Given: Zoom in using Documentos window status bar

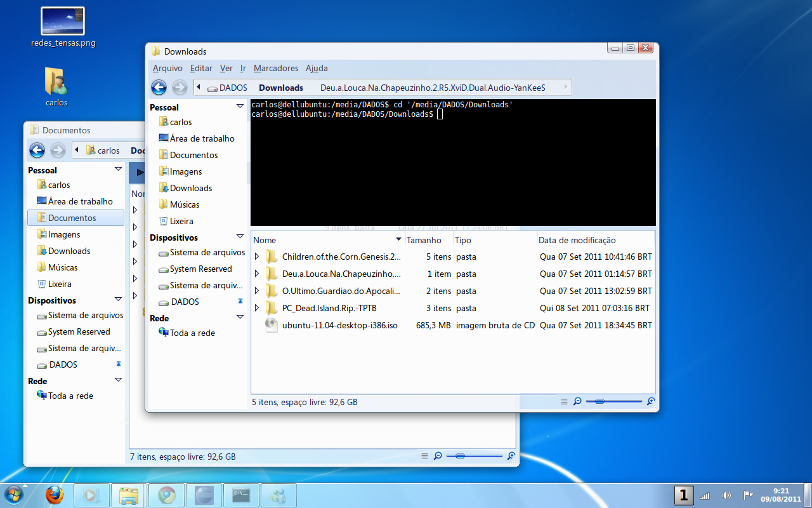Looking at the screenshot, I should [x=511, y=456].
